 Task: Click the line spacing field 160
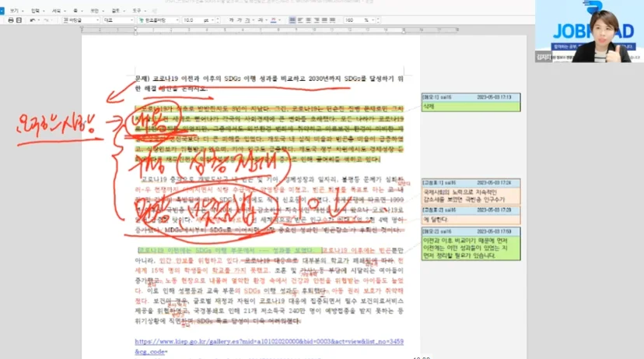353,20
